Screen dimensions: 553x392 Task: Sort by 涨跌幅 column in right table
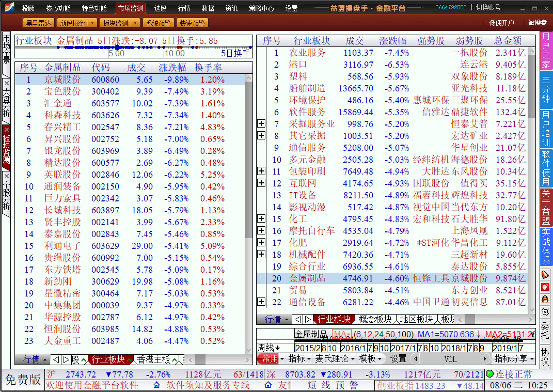[392, 41]
